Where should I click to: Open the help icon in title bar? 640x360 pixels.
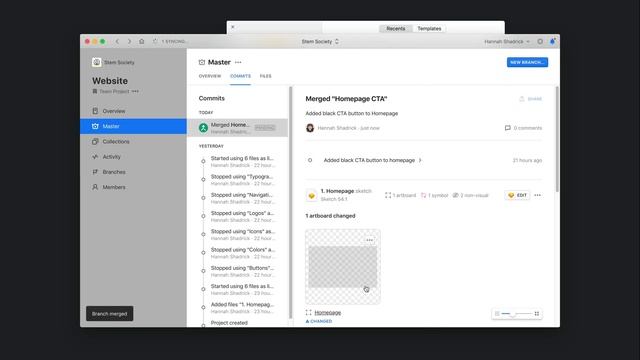pyautogui.click(x=540, y=41)
